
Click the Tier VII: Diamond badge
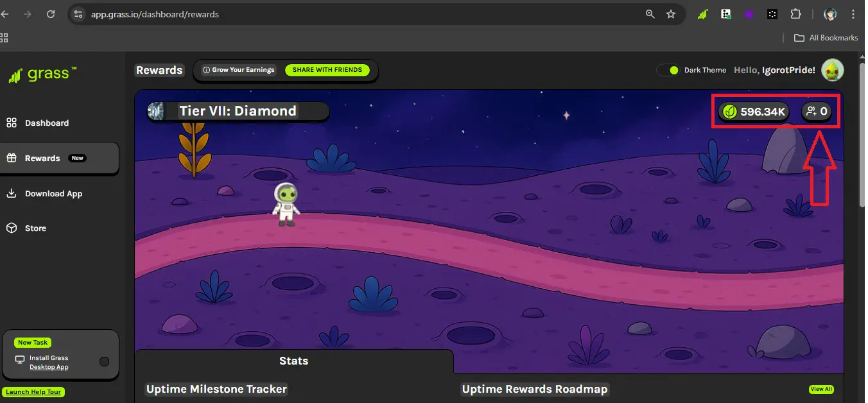tap(238, 111)
